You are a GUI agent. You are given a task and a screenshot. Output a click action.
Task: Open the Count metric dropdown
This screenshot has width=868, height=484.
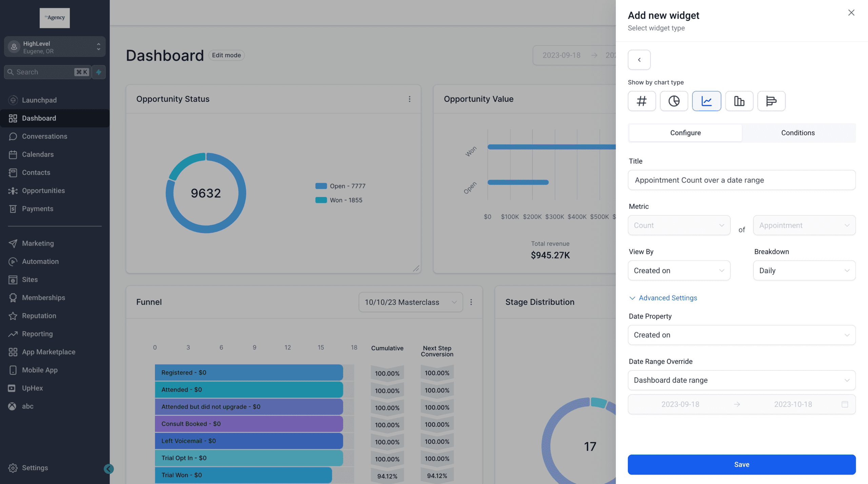click(x=679, y=225)
